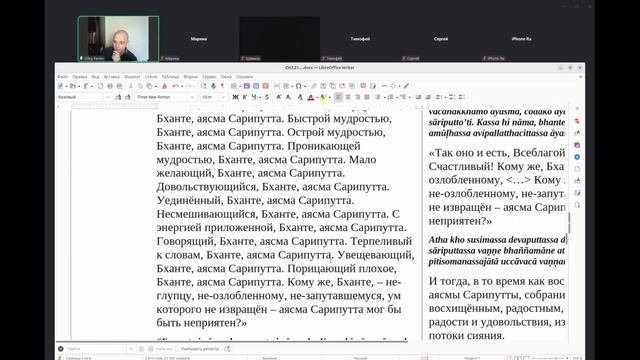Image resolution: width=640 pixels, height=360 pixels.
Task: Click the Find and Replace icon
Action: (x=204, y=86)
